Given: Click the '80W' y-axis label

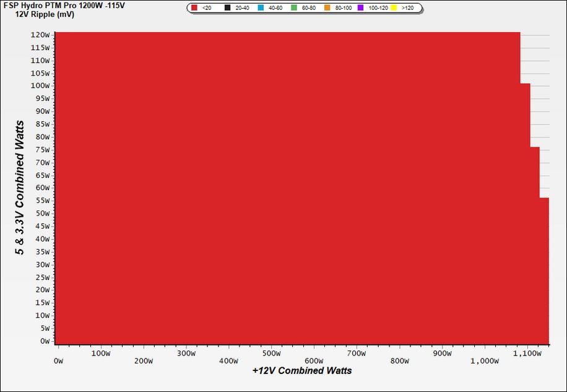Looking at the screenshot, I should [x=42, y=137].
